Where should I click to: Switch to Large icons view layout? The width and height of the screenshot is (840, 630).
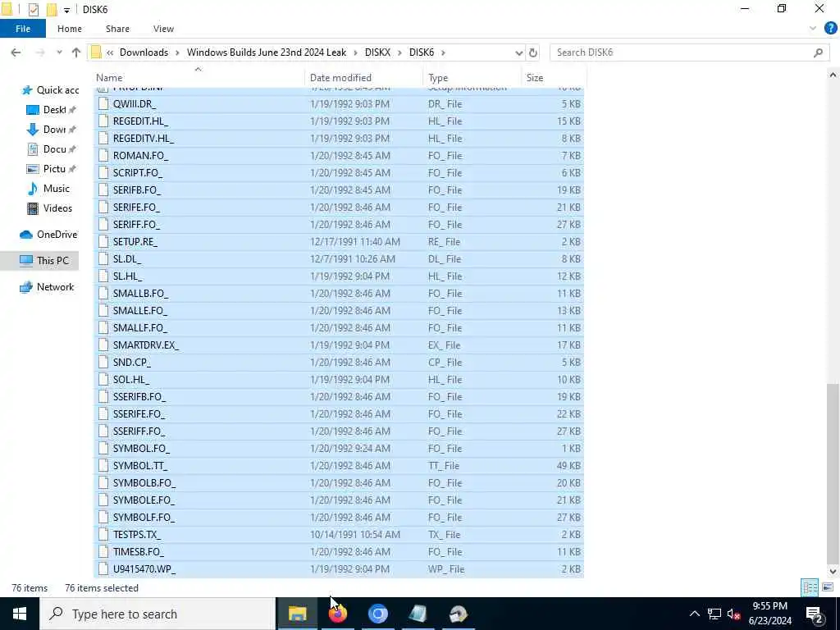click(x=828, y=587)
